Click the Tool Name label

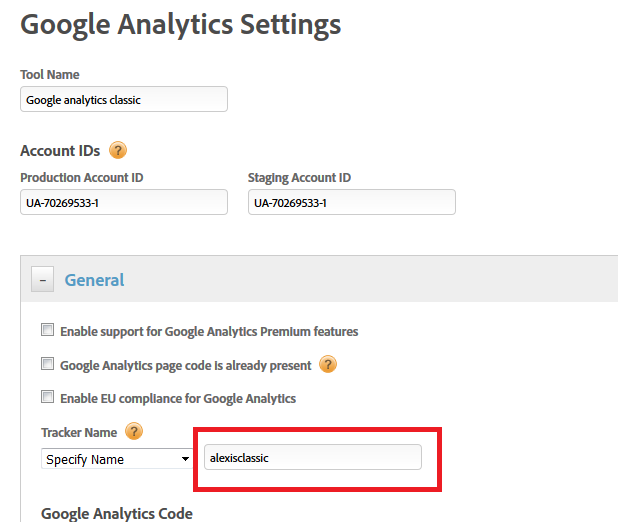point(50,74)
